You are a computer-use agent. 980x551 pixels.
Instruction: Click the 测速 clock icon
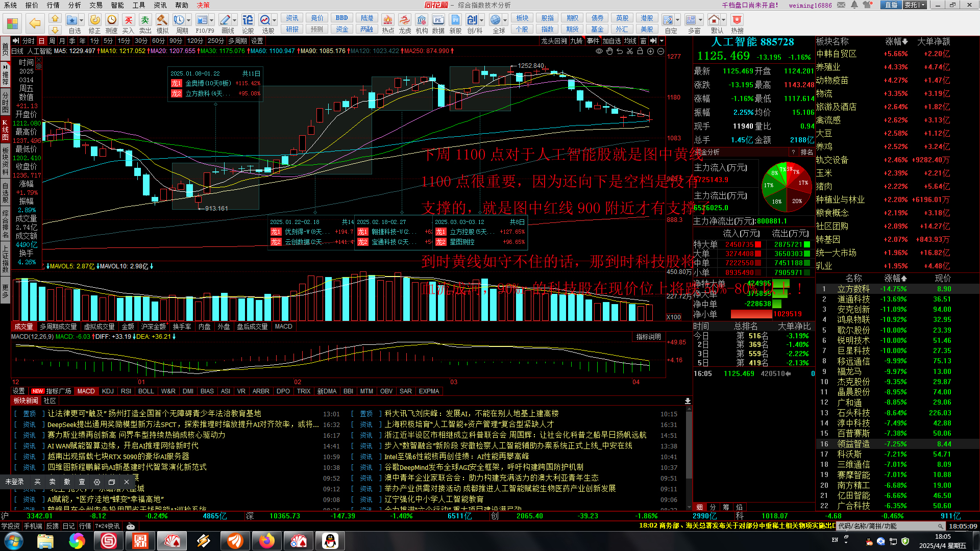tap(112, 20)
